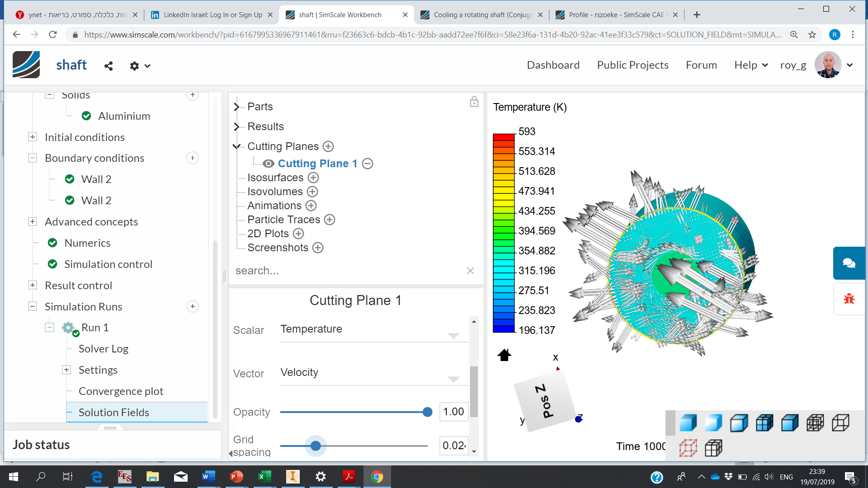868x488 pixels.
Task: Collapse the Boundary conditions tree node
Action: click(33, 158)
